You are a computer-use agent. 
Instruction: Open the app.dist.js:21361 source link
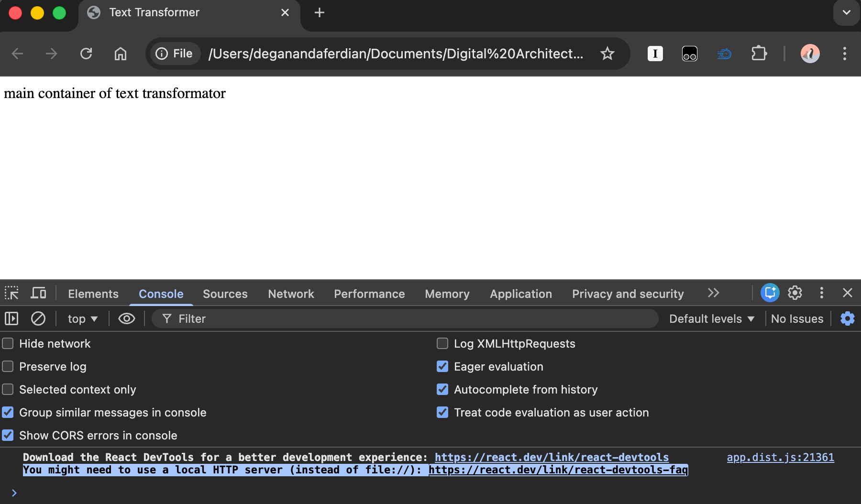tap(780, 458)
